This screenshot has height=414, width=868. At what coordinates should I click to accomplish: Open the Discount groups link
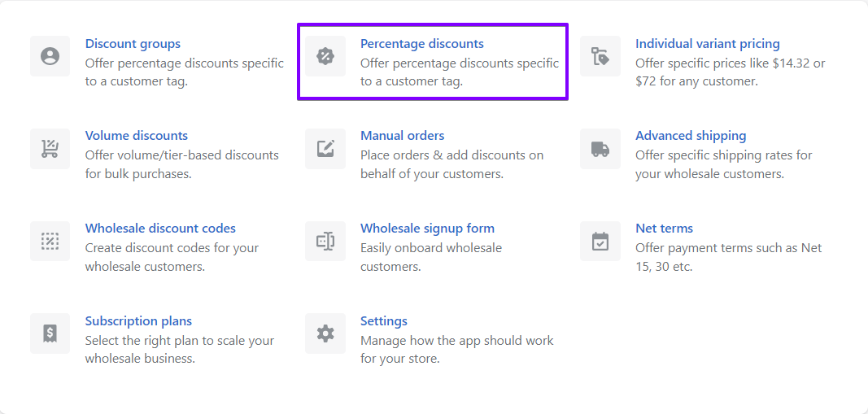tap(133, 43)
